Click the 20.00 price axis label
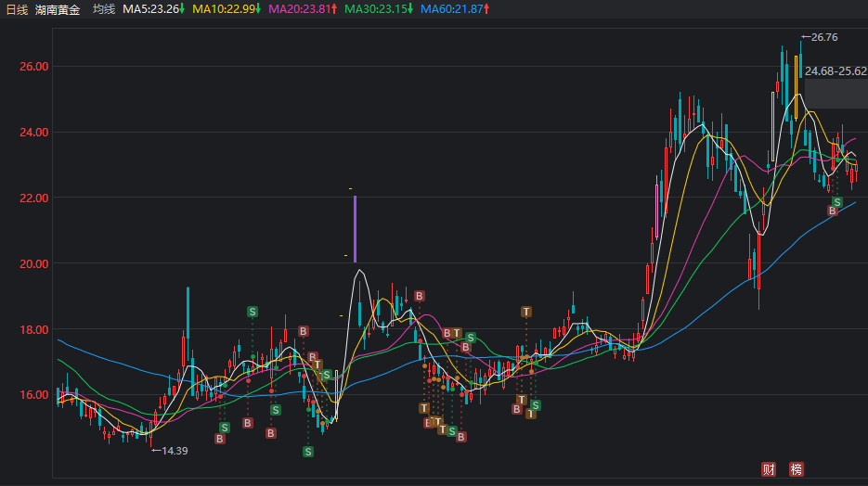The height and width of the screenshot is (486, 868). 35,263
